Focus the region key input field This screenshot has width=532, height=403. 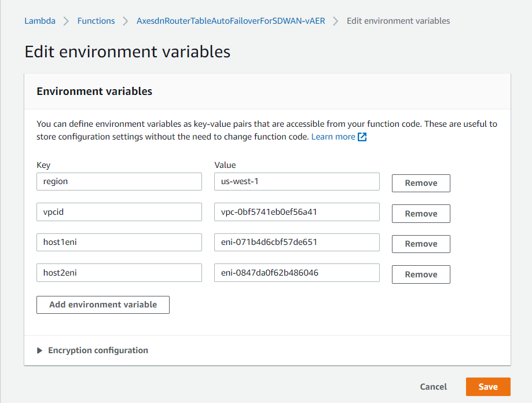click(x=119, y=181)
